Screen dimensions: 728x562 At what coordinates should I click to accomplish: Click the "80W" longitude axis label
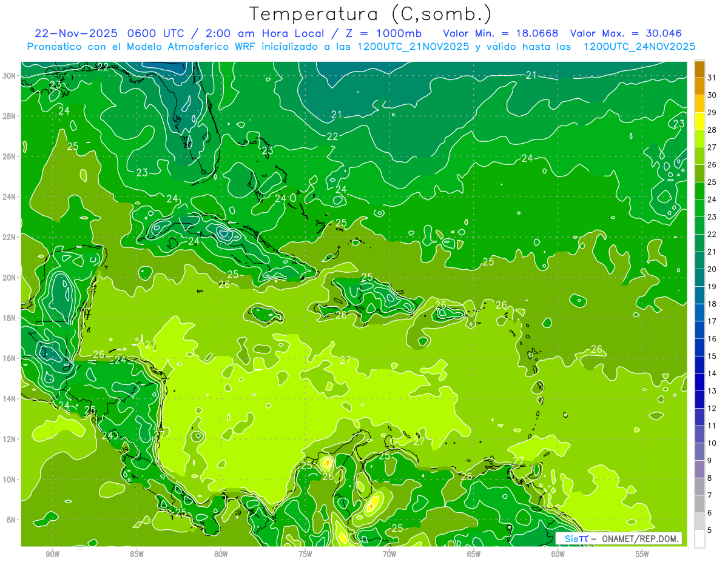(x=221, y=554)
